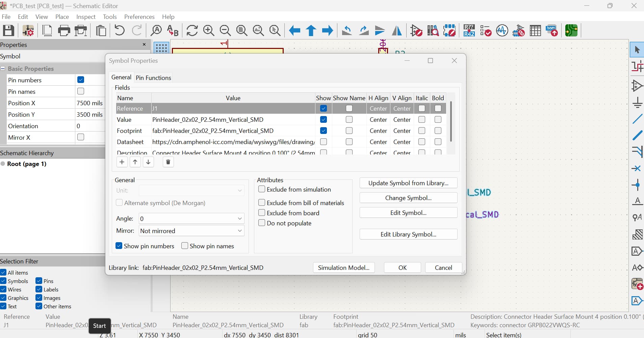Open the Angle dropdown
Screen dimensions: 644x338
click(191, 219)
